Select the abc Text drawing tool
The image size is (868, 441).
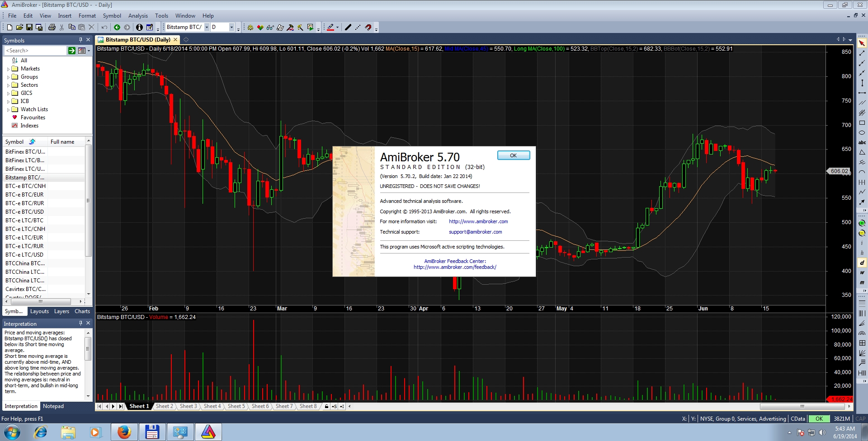(x=862, y=142)
